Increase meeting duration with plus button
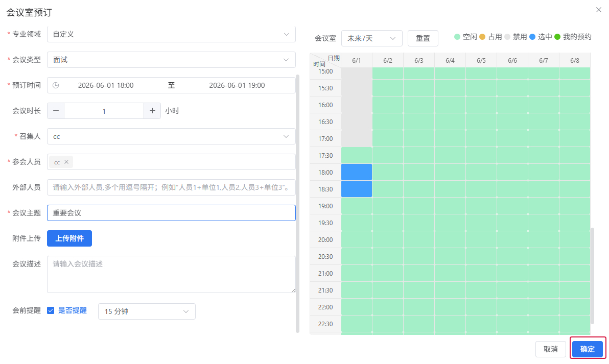 (152, 111)
